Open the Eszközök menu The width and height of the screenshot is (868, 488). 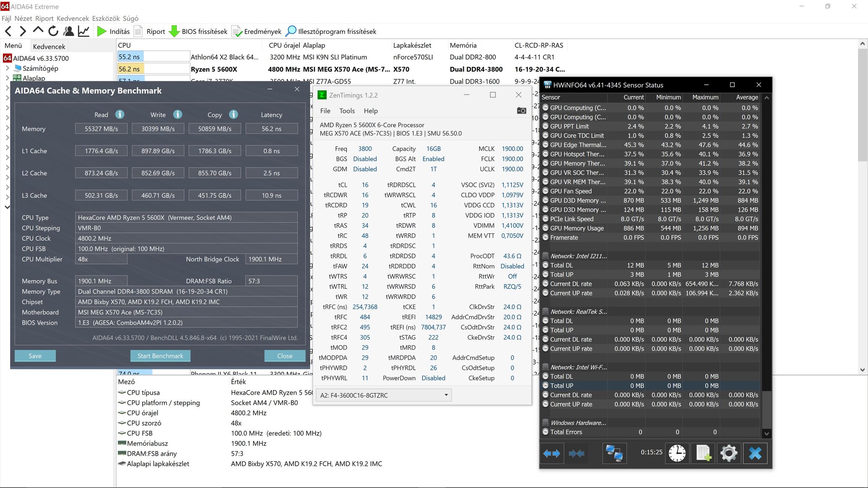click(x=106, y=18)
